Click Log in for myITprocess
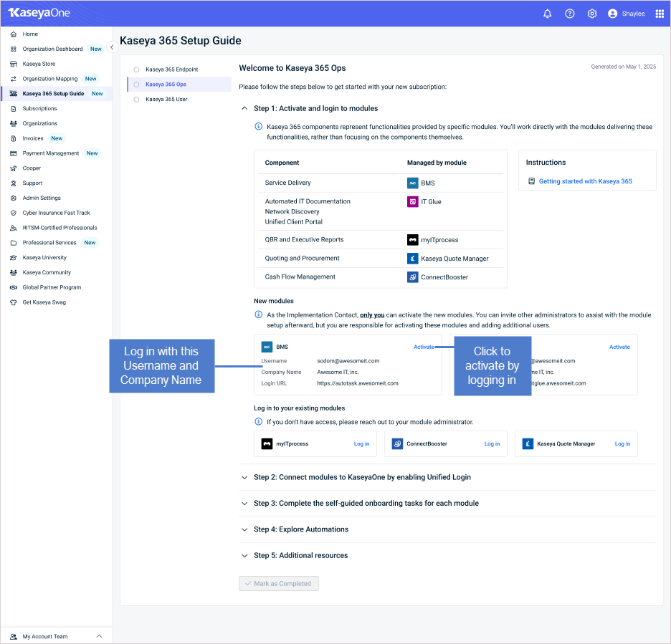The image size is (671, 644). (361, 444)
